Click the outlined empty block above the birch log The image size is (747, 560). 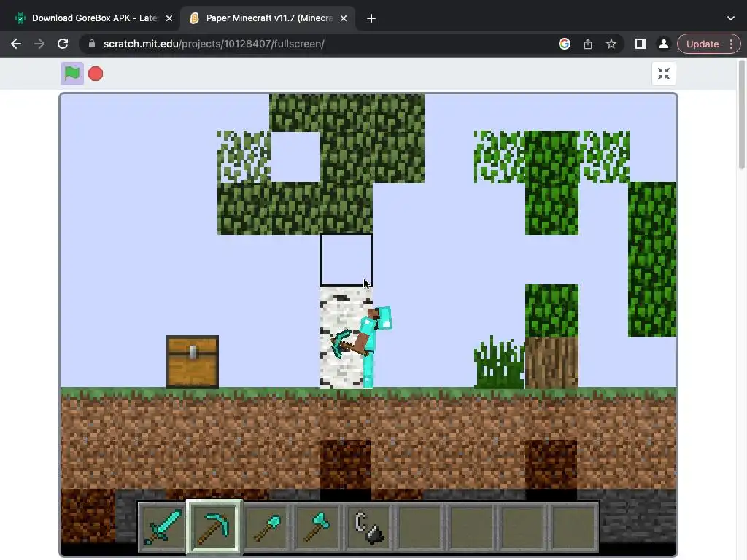pyautogui.click(x=347, y=260)
